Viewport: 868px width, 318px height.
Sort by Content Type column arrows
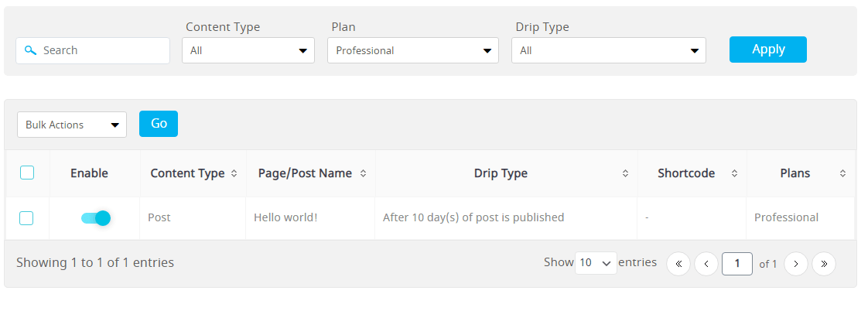point(234,173)
